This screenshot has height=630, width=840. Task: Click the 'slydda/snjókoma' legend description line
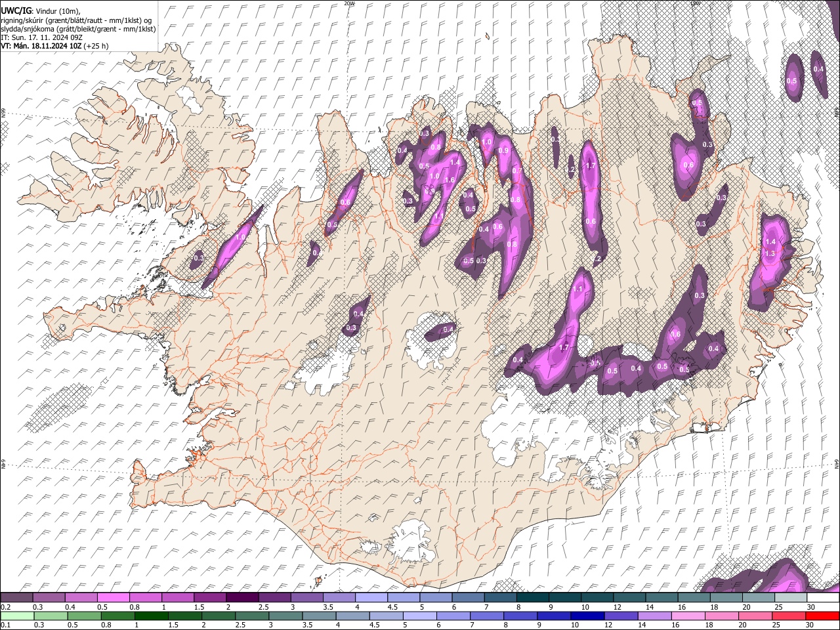tap(78, 29)
